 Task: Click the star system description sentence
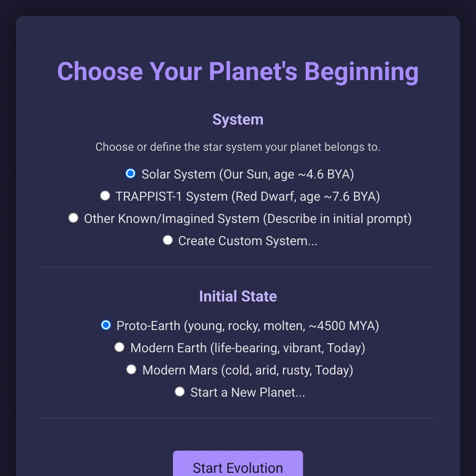point(238,147)
